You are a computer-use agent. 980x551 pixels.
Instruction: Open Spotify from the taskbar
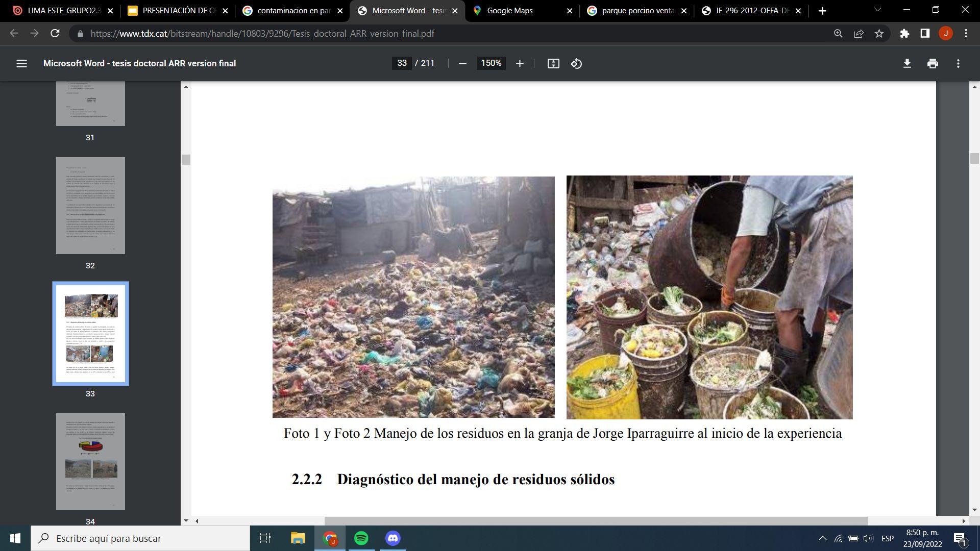[361, 538]
